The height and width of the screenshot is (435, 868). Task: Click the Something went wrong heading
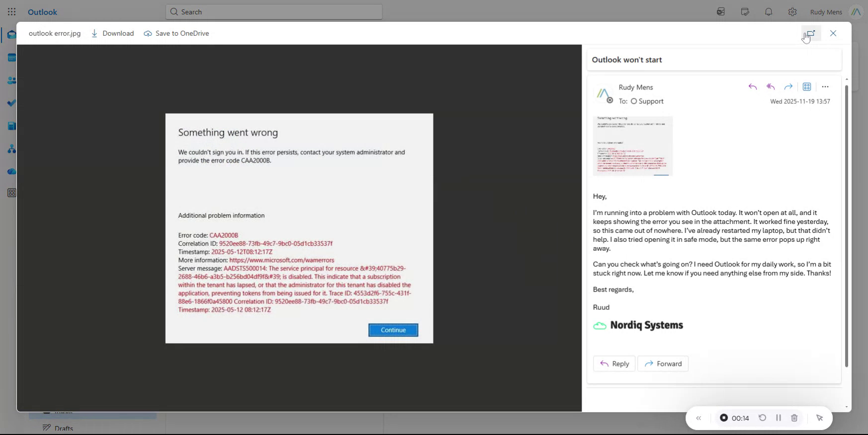(x=228, y=133)
